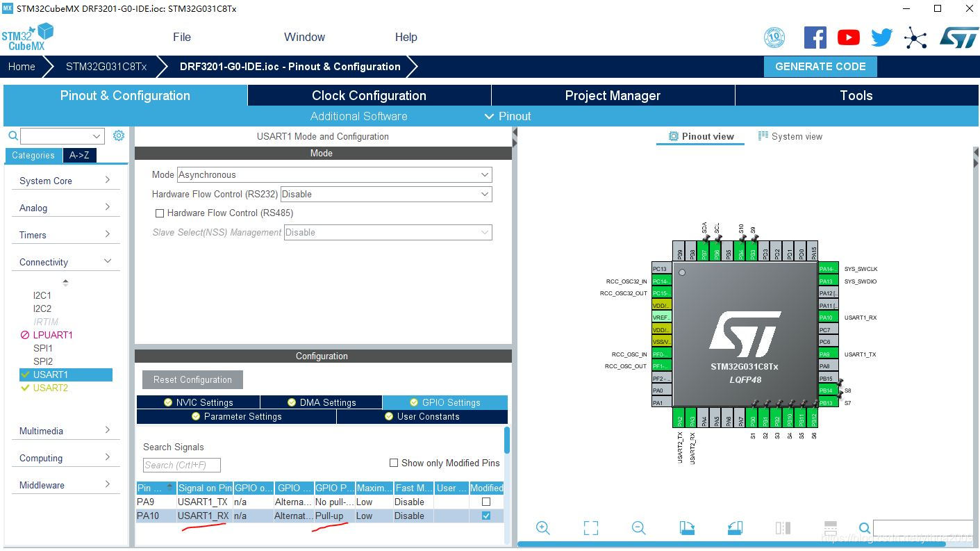Click the STM32G031C8Tx breadcrumb
The height and width of the screenshot is (551, 980).
click(x=106, y=67)
